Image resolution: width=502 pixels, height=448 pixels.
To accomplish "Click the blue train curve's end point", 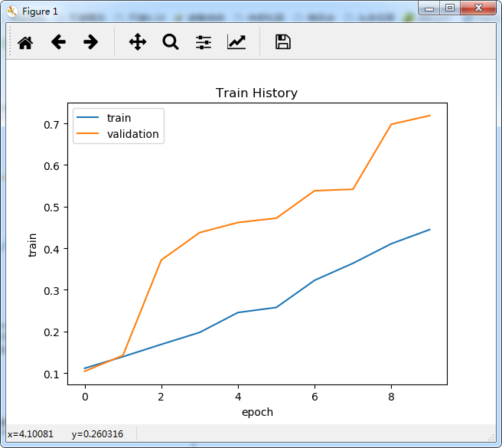I will point(430,230).
